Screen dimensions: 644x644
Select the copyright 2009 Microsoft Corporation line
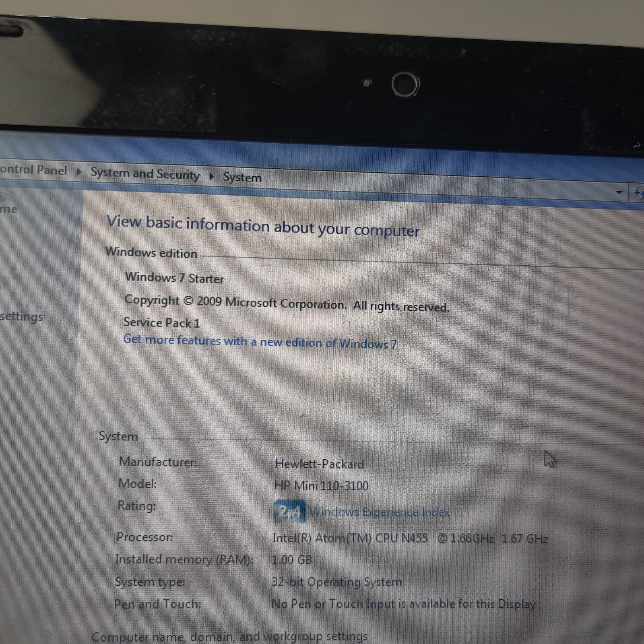pos(287,303)
